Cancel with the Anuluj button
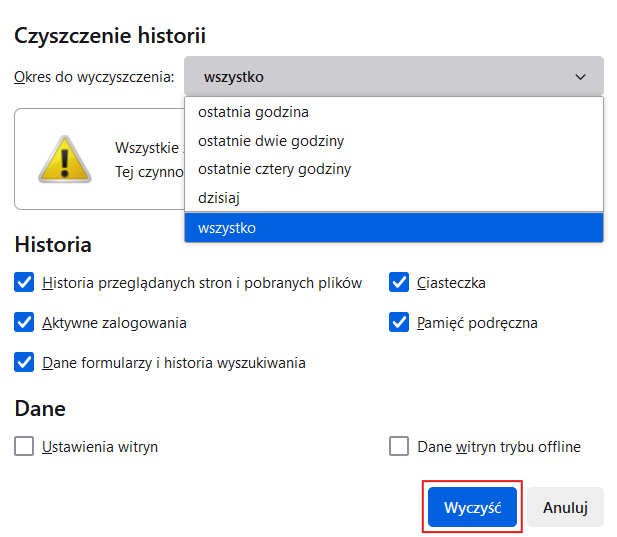This screenshot has width=617, height=537. pos(565,507)
